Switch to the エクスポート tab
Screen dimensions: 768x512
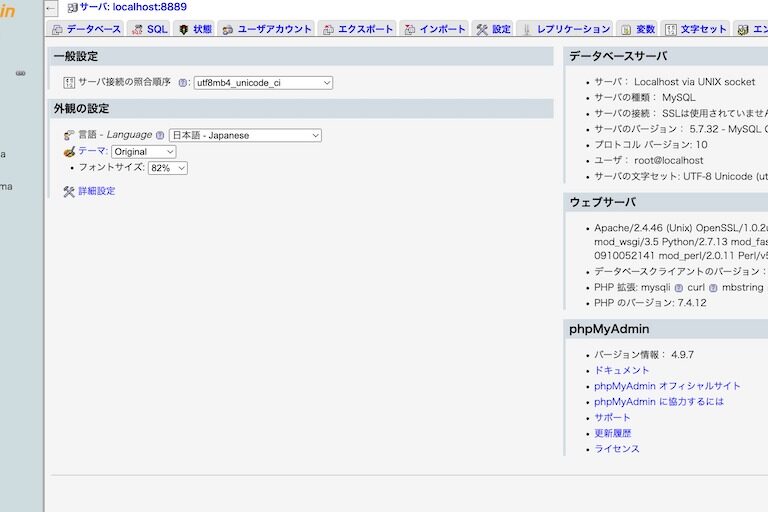point(358,29)
